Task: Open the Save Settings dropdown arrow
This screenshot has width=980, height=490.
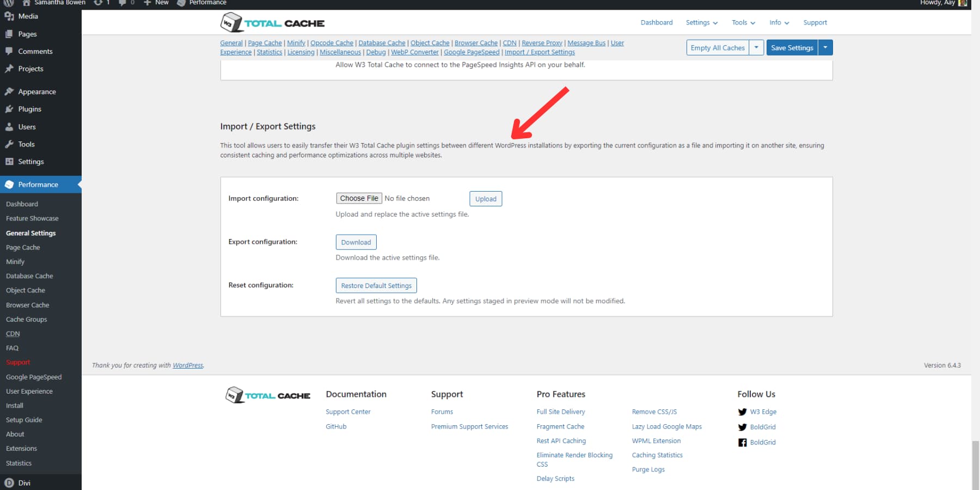Action: 825,47
